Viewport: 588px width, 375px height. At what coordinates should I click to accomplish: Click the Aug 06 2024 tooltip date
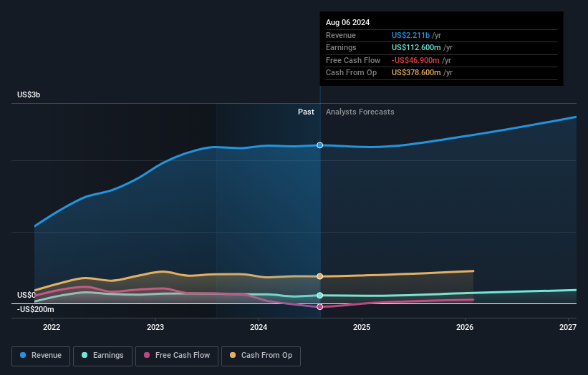pyautogui.click(x=347, y=22)
